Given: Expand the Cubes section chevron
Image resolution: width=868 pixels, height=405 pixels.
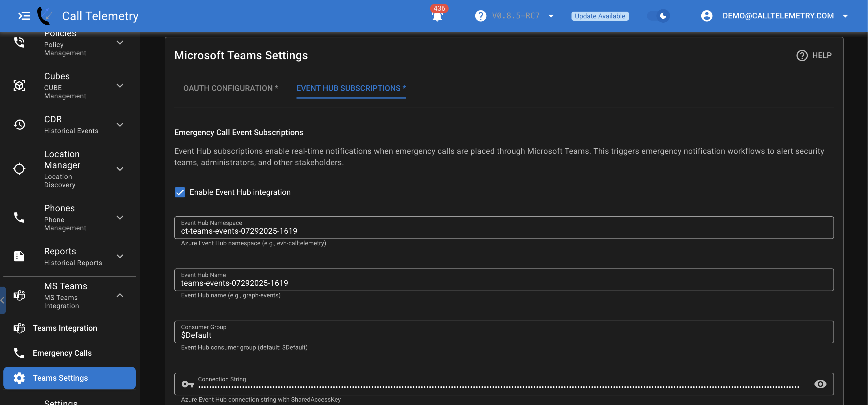Looking at the screenshot, I should click(120, 86).
